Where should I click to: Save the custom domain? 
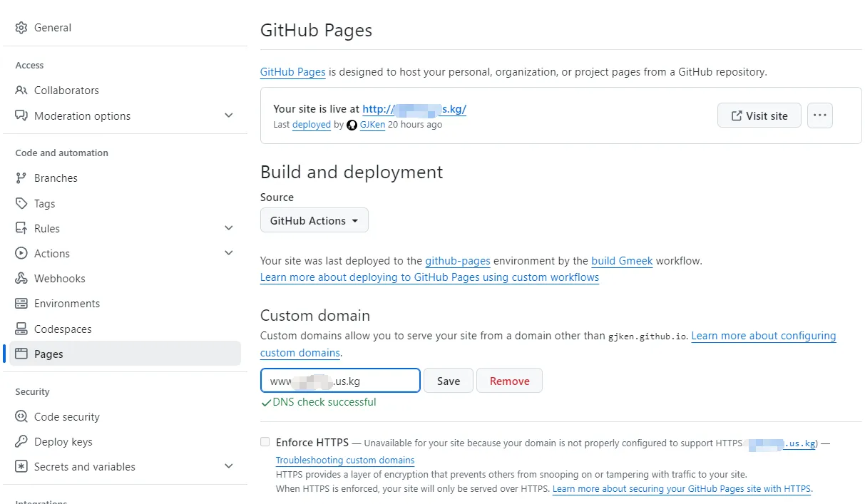[448, 381]
